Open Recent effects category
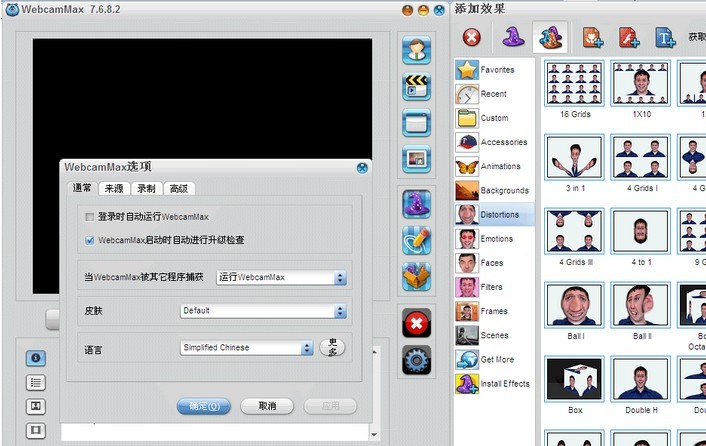The height and width of the screenshot is (446, 706). (494, 94)
